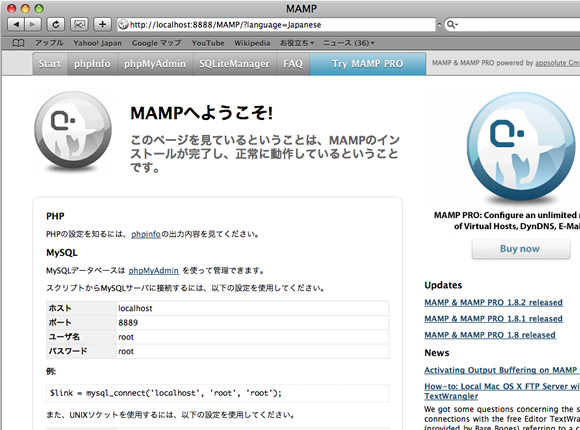Reload the page with the refresh icon

(x=55, y=25)
